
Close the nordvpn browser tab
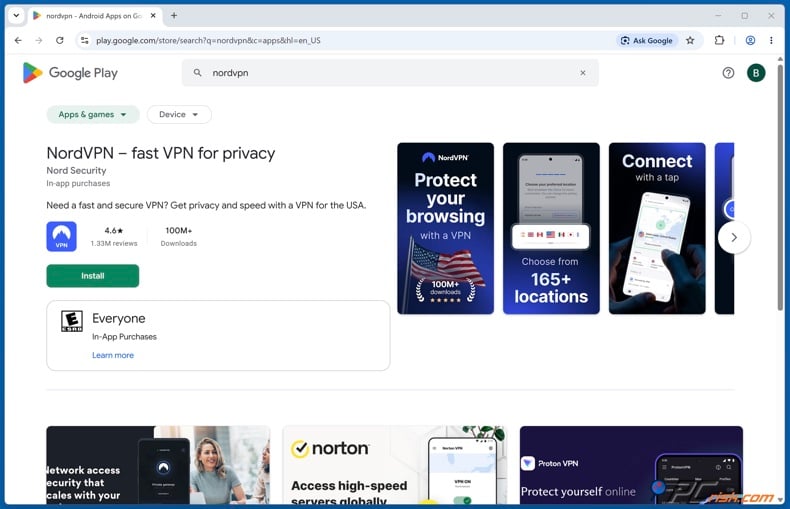click(153, 16)
